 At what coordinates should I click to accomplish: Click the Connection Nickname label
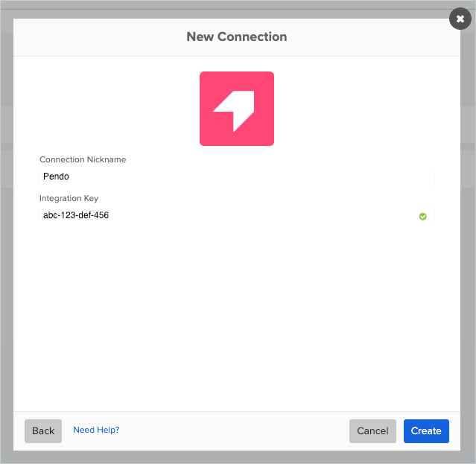click(x=83, y=159)
